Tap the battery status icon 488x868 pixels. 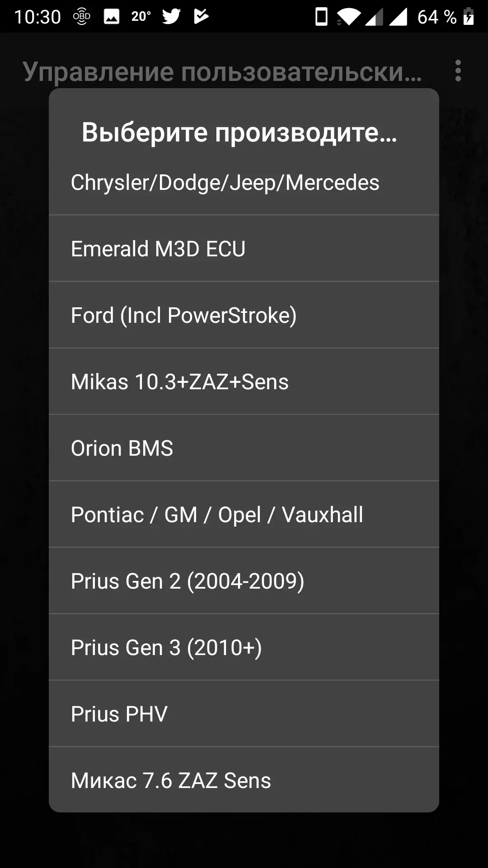(469, 17)
